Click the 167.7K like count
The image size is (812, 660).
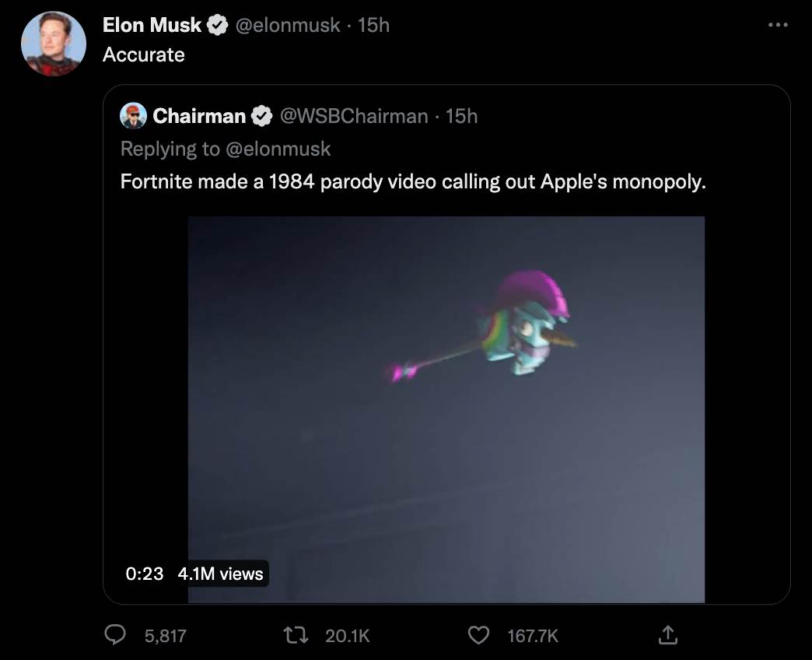(x=533, y=636)
